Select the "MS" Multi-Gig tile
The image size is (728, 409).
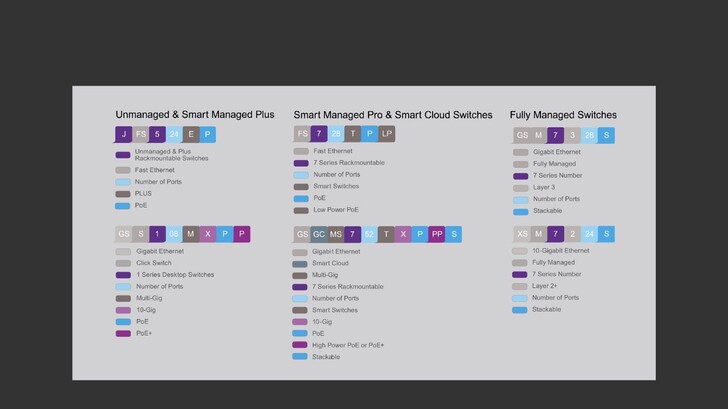coord(336,234)
